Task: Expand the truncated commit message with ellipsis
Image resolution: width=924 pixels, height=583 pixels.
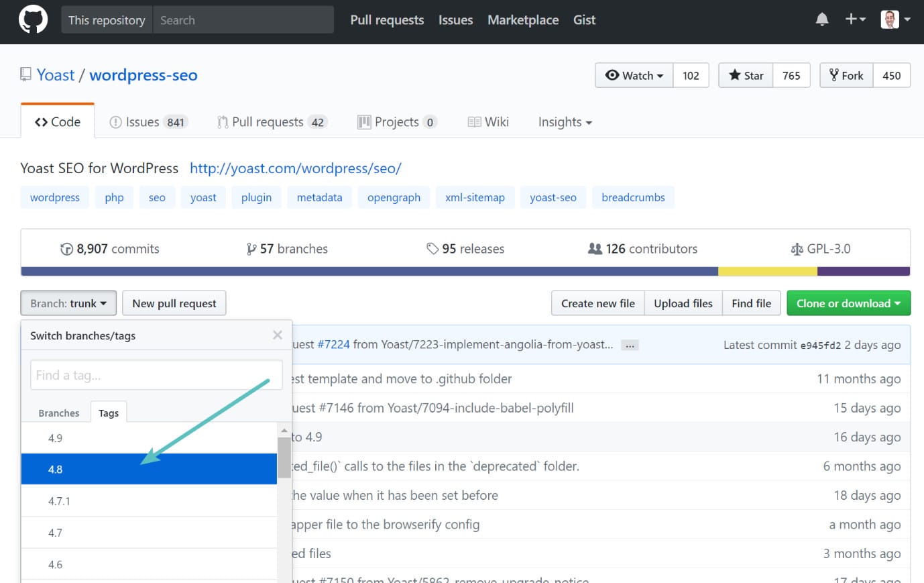Action: tap(630, 344)
